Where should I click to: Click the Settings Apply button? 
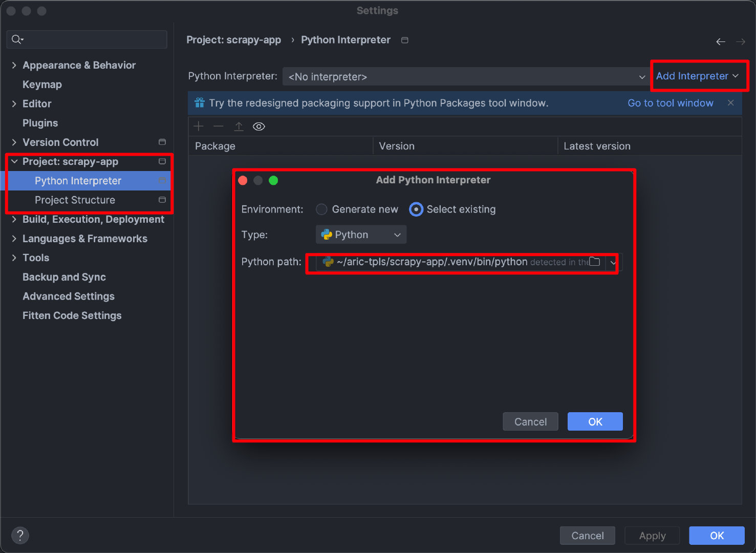pos(652,536)
